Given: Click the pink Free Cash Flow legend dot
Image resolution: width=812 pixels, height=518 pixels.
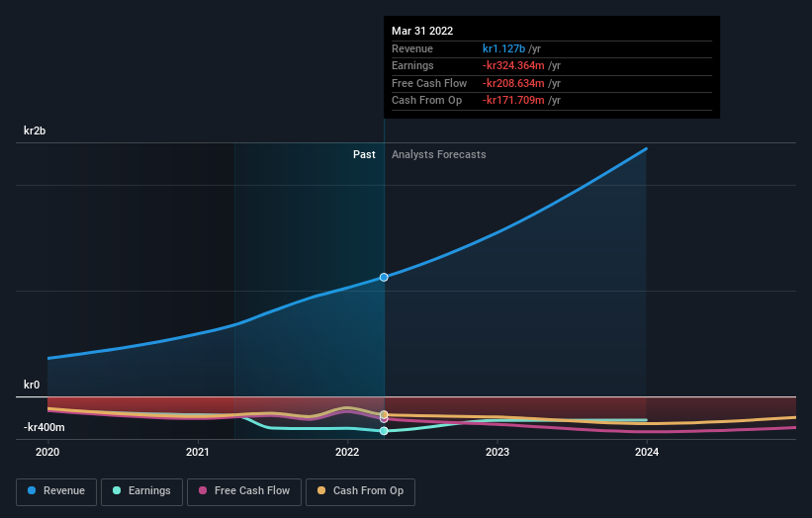Looking at the screenshot, I should [203, 490].
